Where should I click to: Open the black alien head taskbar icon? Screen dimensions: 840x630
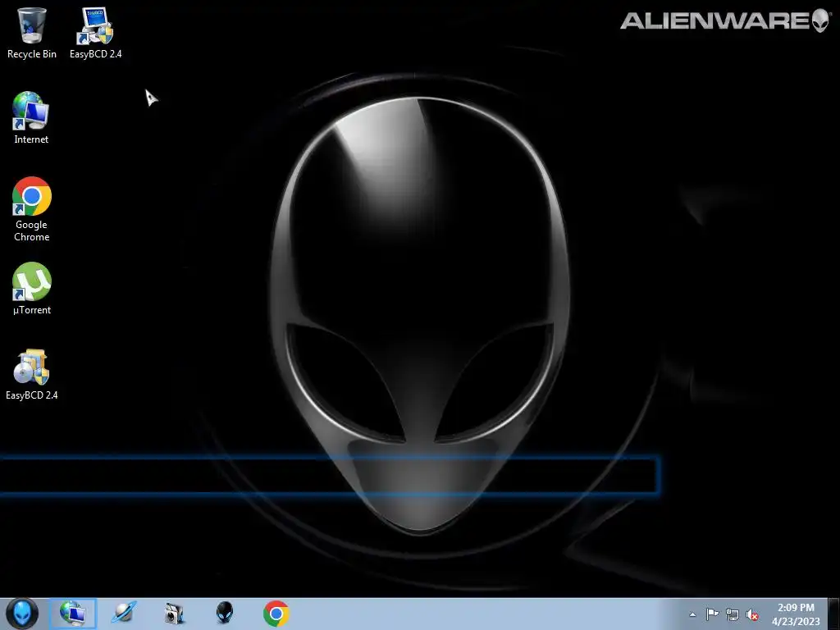(x=225, y=613)
